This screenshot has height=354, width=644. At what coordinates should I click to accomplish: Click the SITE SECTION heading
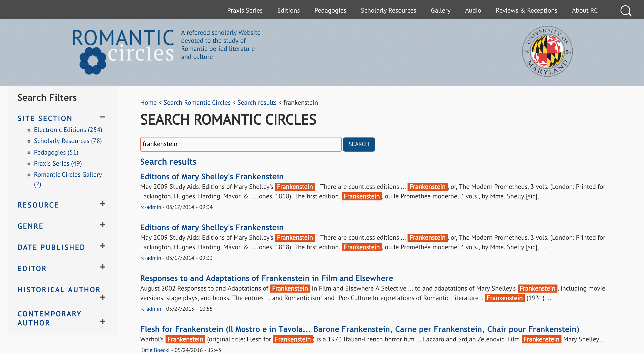click(x=45, y=119)
